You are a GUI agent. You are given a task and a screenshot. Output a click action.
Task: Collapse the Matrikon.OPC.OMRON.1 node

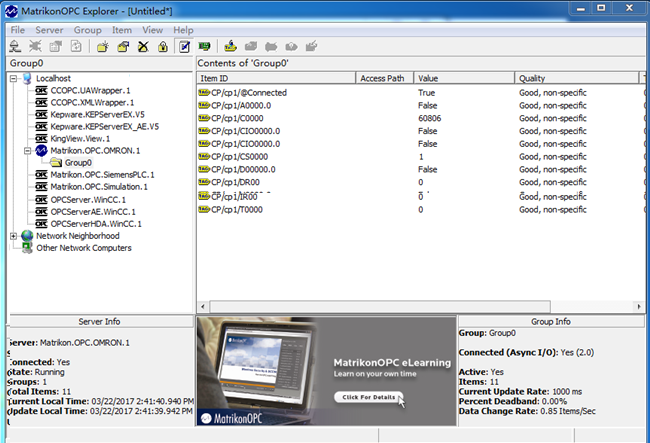click(x=27, y=150)
